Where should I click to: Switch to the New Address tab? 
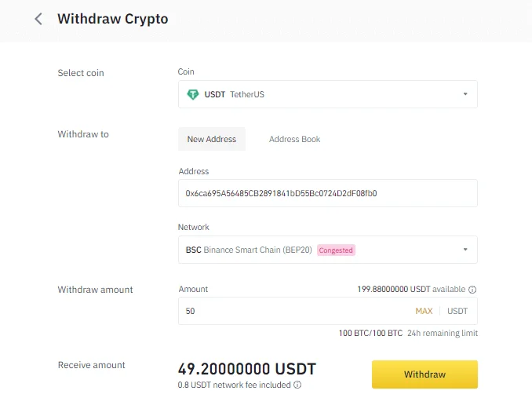(x=212, y=139)
